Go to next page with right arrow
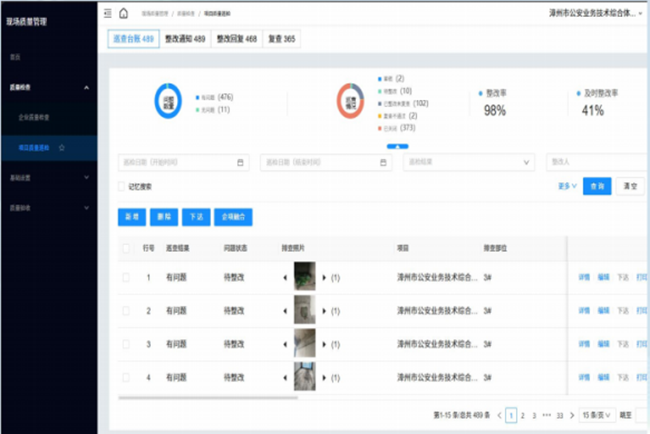Image resolution: width=650 pixels, height=434 pixels. click(572, 415)
